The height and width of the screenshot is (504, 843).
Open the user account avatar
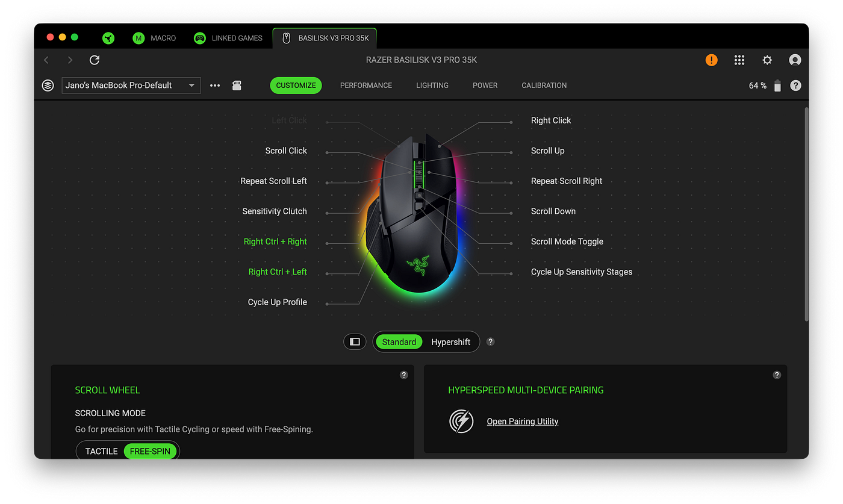tap(795, 60)
